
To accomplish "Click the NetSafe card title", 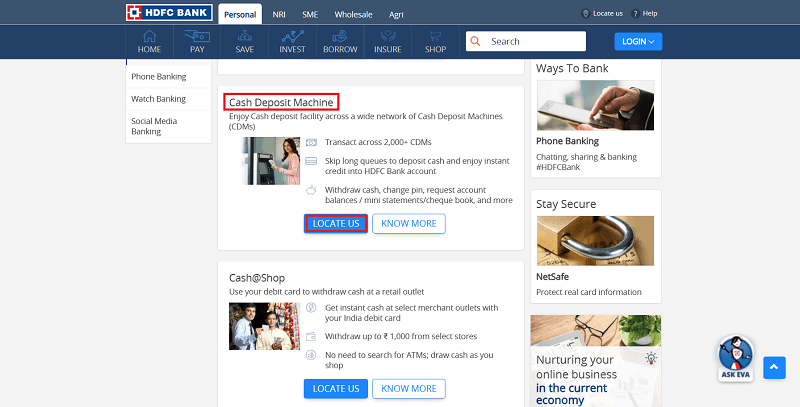I will (553, 277).
